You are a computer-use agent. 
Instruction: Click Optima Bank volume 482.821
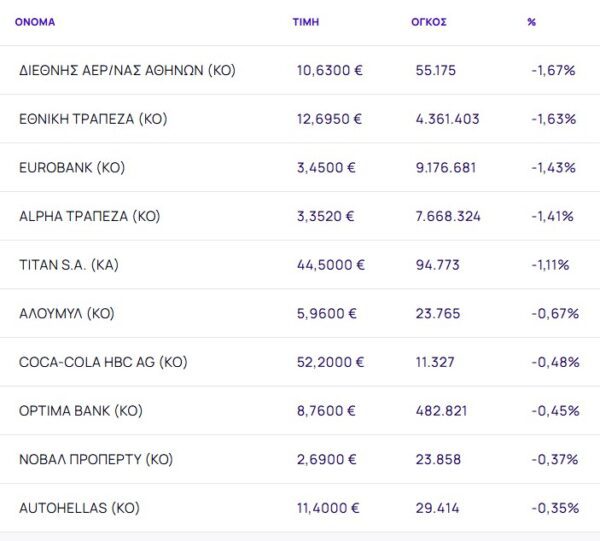[443, 410]
